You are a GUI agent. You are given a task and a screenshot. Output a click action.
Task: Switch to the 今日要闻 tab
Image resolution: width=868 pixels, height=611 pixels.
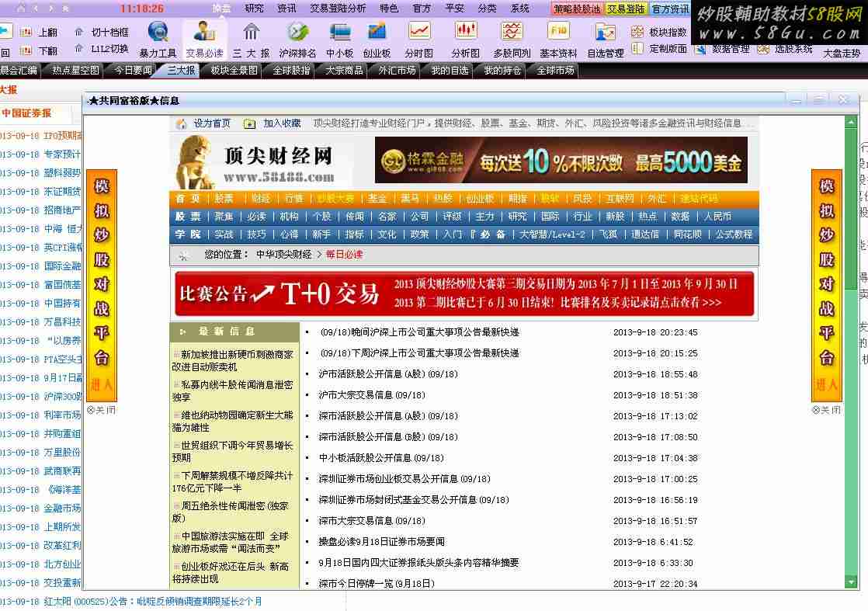[x=133, y=71]
